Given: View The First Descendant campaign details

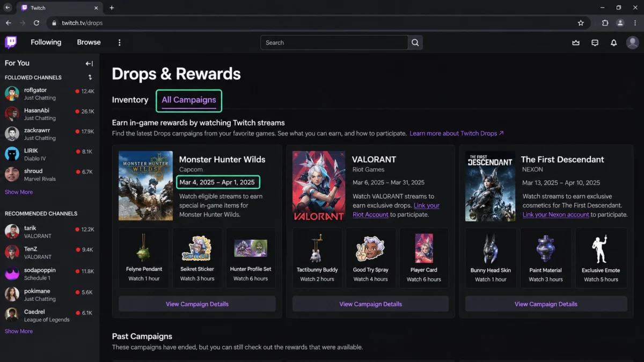Looking at the screenshot, I should 546,304.
